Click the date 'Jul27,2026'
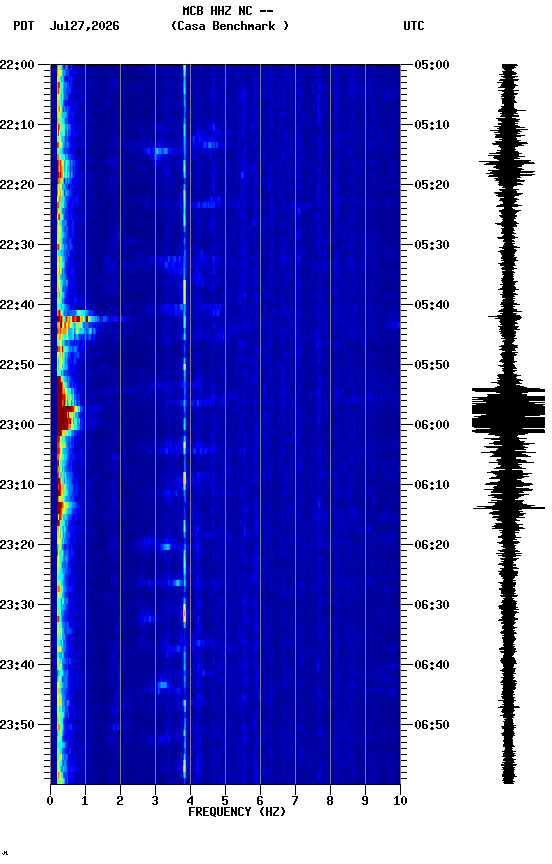Viewport: 552px width, 864px height. tap(84, 26)
